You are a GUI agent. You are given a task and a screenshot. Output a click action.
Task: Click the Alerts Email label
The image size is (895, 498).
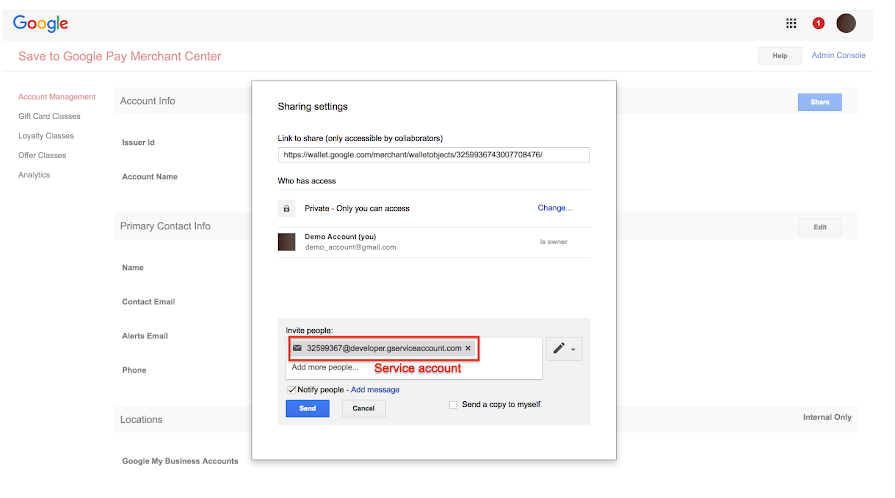(x=145, y=336)
